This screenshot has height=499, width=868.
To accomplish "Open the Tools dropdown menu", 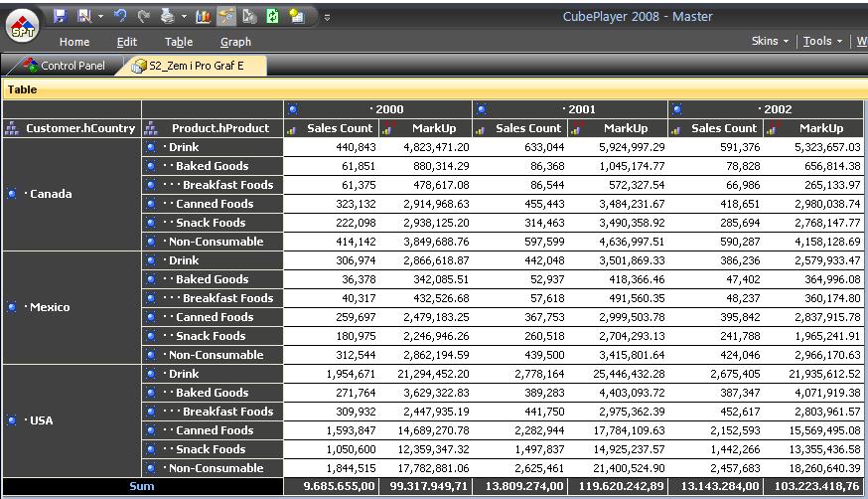I will tap(822, 41).
